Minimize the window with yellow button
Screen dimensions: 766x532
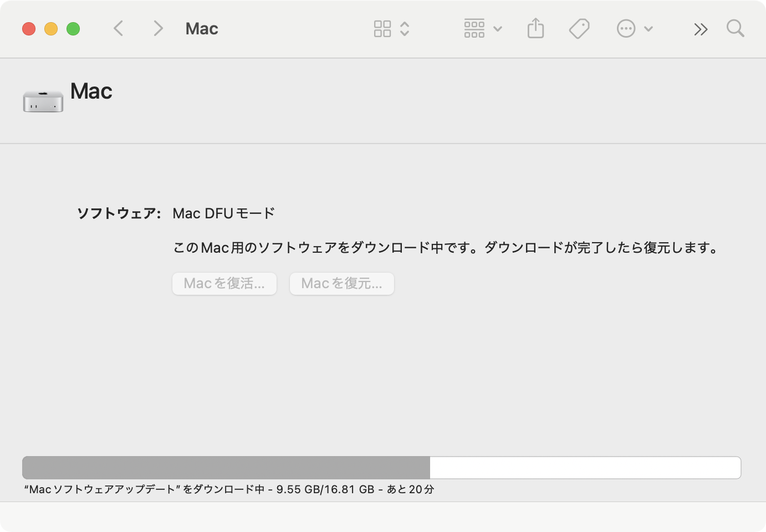[51, 29]
